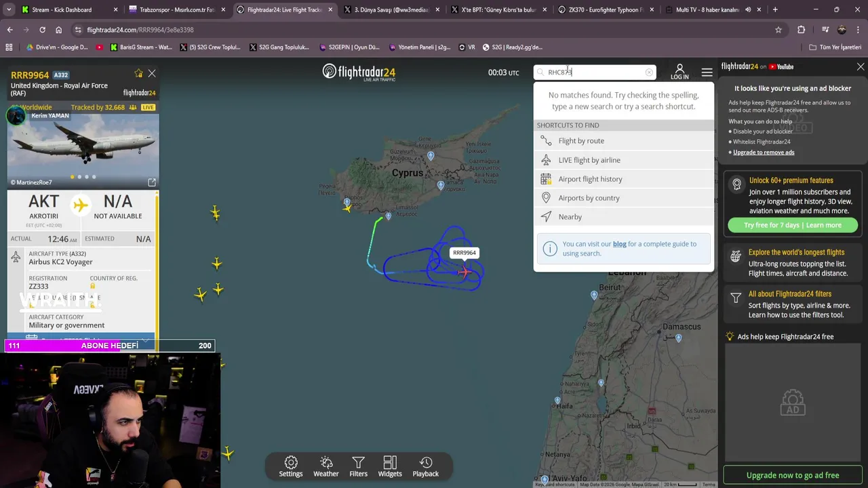
Task: Open the tab search dropdown arrow
Action: [x=9, y=9]
